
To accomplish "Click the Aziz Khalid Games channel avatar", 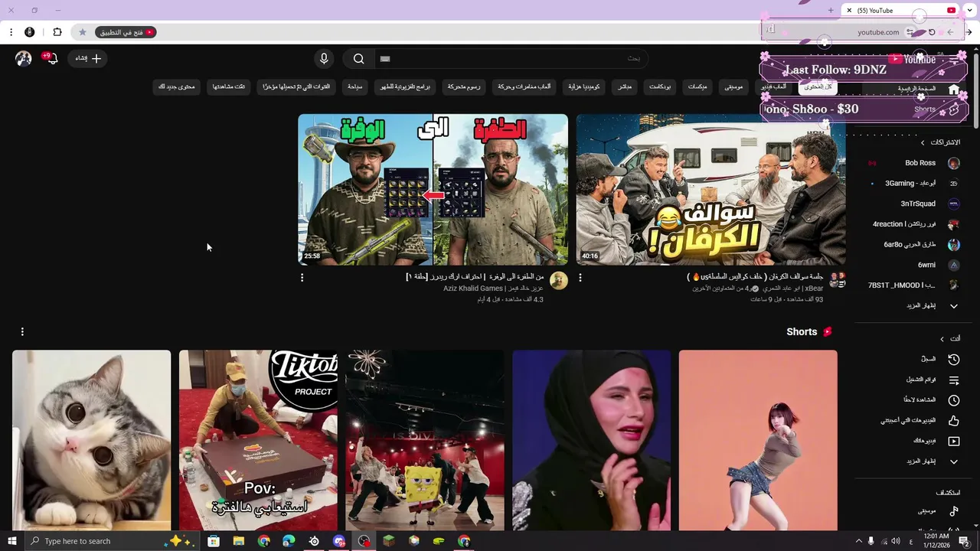I will pyautogui.click(x=559, y=281).
